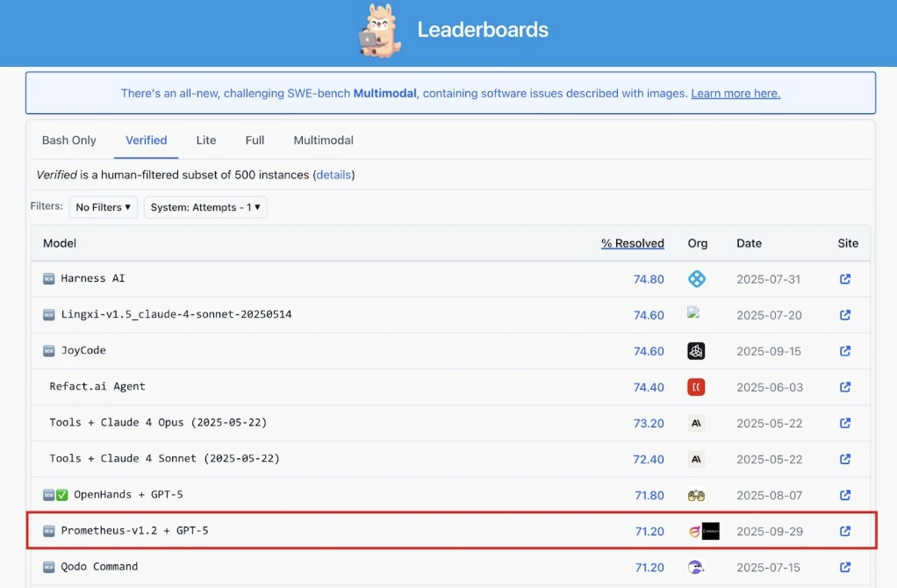Screen dimensions: 897x588
Task: Switch to the Lite leaderboard tab
Action: click(205, 140)
